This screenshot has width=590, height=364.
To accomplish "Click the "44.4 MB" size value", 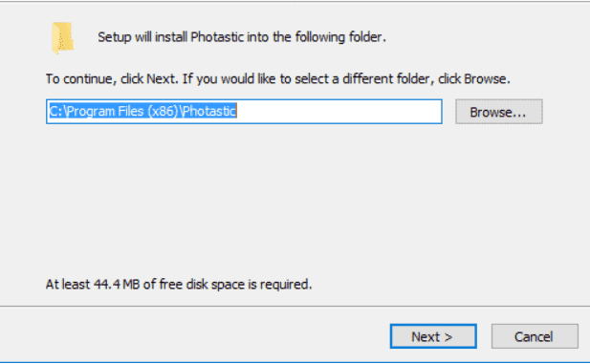I will 117,285.
